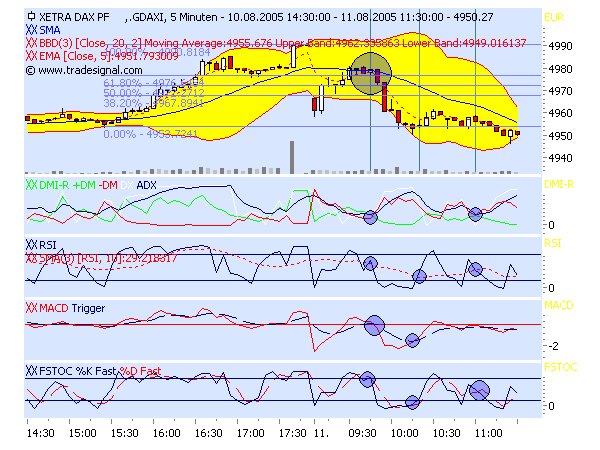This screenshot has height=450, width=600.
Task: Click the red %D Fast legend label
Action: (140, 371)
